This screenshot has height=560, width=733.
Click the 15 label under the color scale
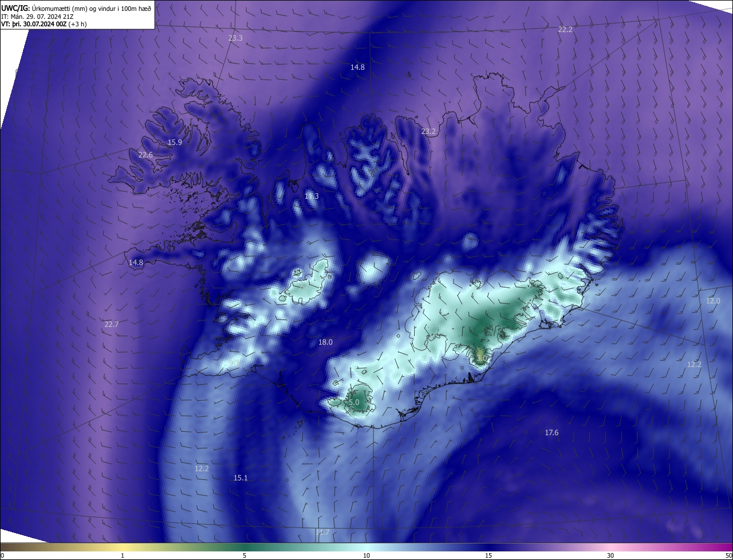pyautogui.click(x=488, y=555)
